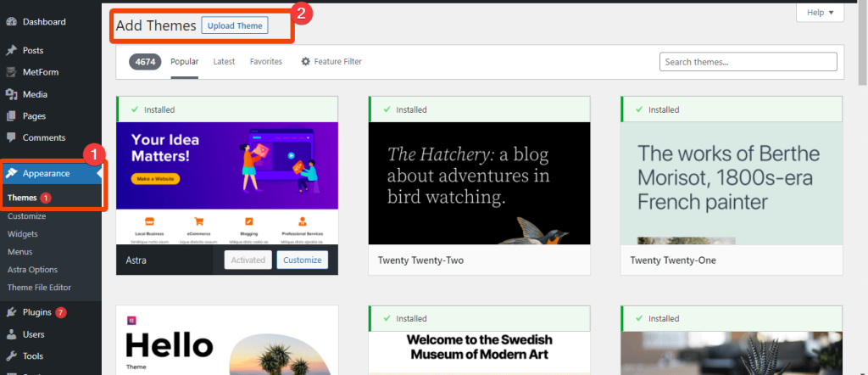Image resolution: width=868 pixels, height=375 pixels.
Task: Click the Tools wrench icon
Action: pos(12,356)
